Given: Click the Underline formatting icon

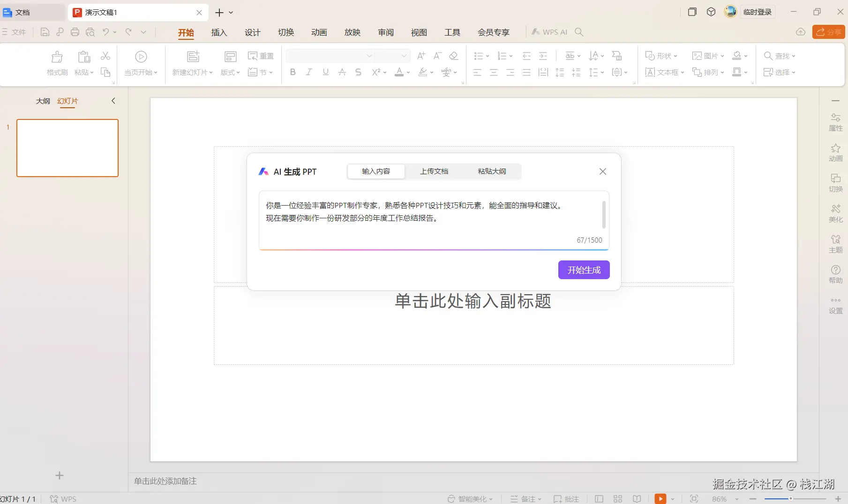Looking at the screenshot, I should pos(325,72).
